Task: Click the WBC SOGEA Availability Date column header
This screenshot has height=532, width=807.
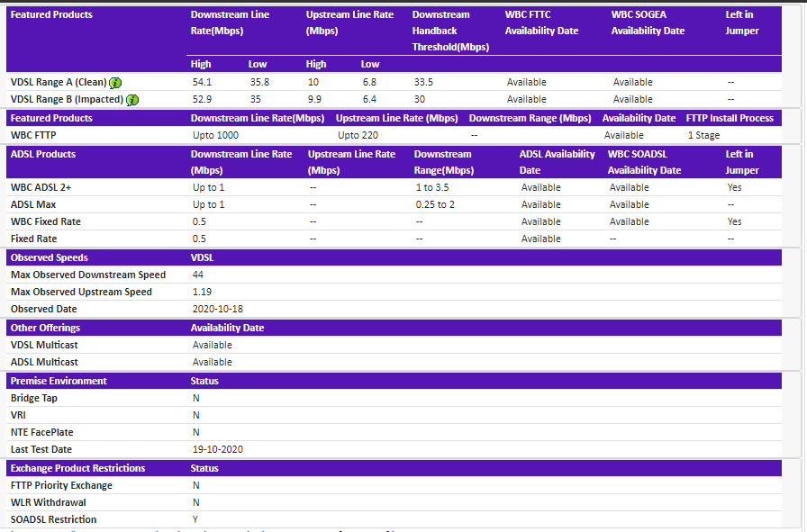Action: pyautogui.click(x=648, y=23)
